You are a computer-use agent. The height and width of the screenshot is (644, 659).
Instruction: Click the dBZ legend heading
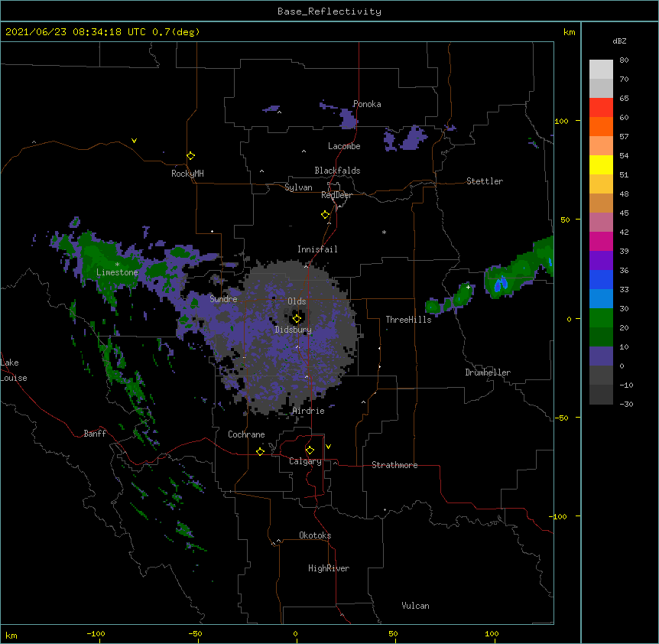point(619,41)
